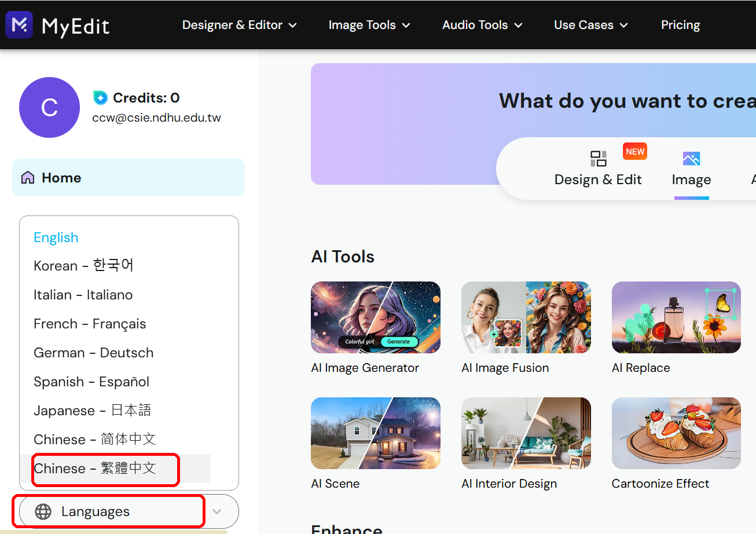
Task: Click the MyEdit logo icon
Action: click(19, 25)
